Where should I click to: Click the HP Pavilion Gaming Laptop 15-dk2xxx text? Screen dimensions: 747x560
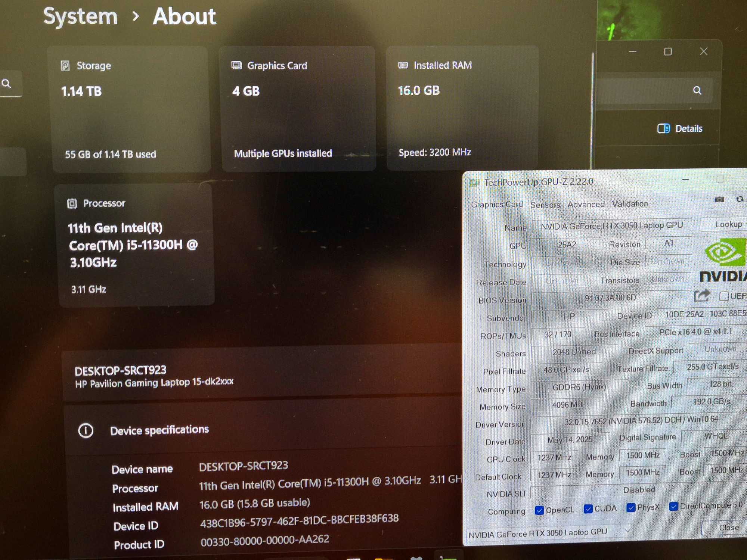coord(154,383)
